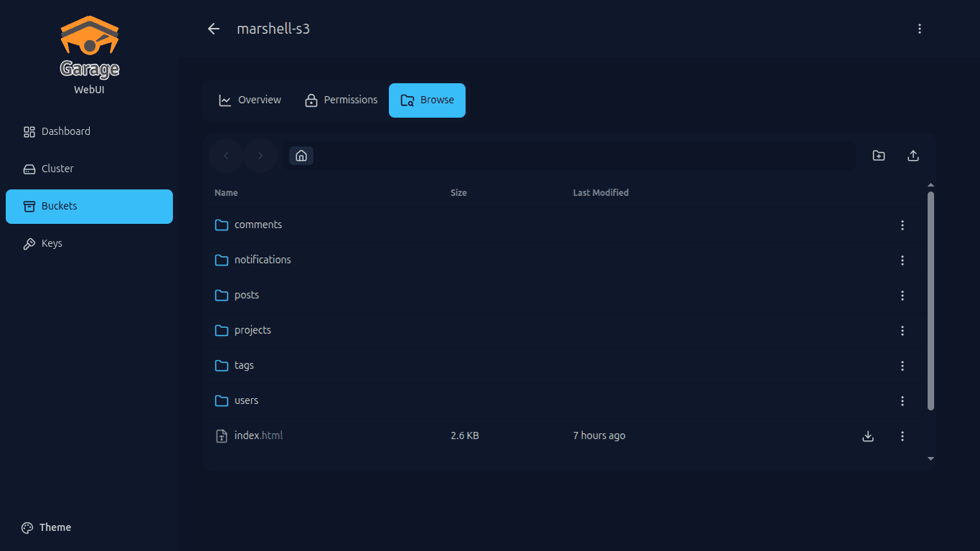
Task: Switch to the Overview tab
Action: point(250,100)
